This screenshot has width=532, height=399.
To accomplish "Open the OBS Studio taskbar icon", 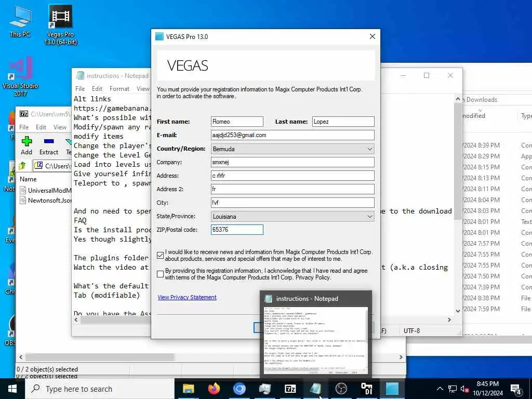I will (x=341, y=389).
